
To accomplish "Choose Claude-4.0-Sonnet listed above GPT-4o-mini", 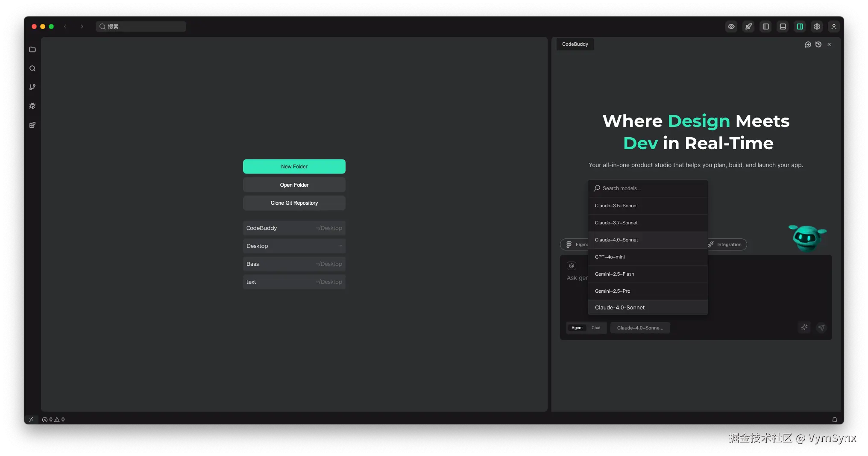I will [648, 240].
